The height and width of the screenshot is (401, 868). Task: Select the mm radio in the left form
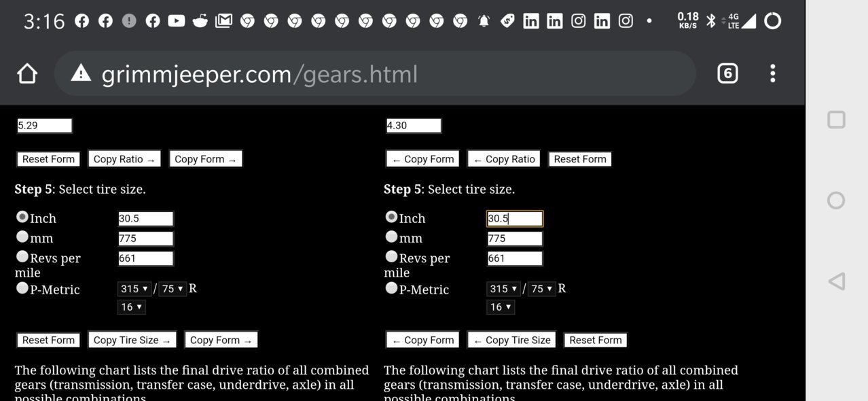click(x=22, y=237)
